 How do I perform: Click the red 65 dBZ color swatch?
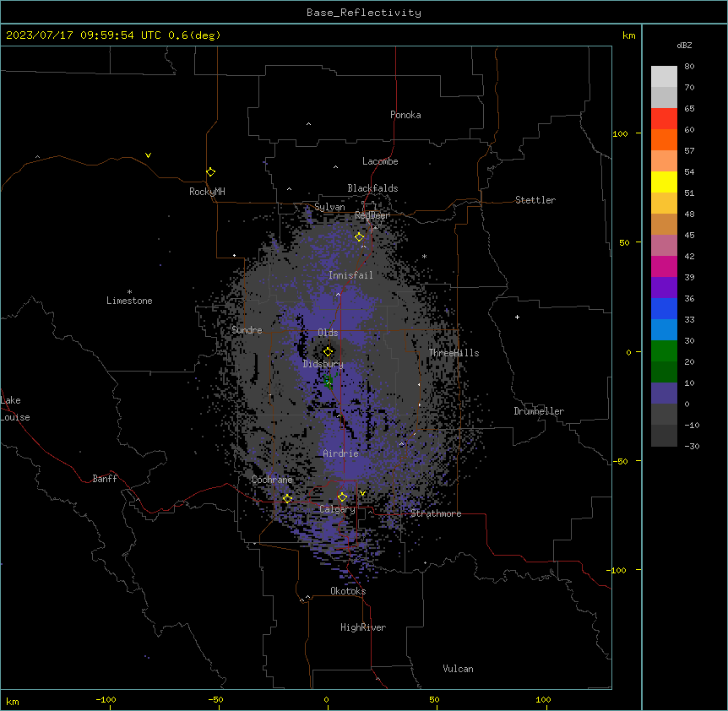pos(664,119)
